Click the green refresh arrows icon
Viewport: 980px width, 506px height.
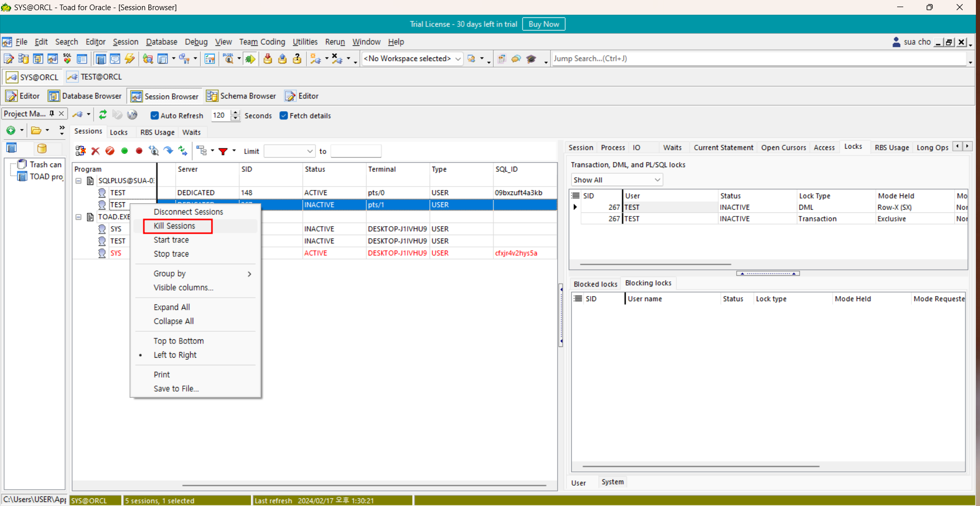coord(103,115)
